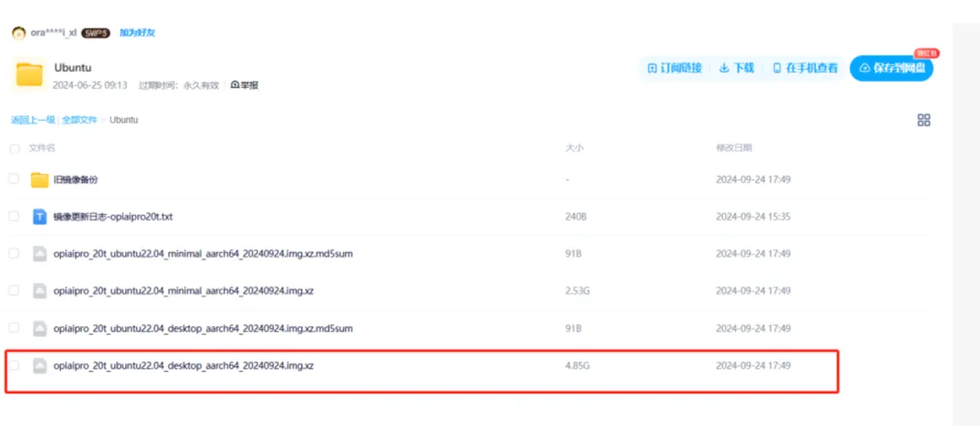Click the file icon of desktop img.xz
This screenshot has width=980, height=426.
(x=39, y=365)
